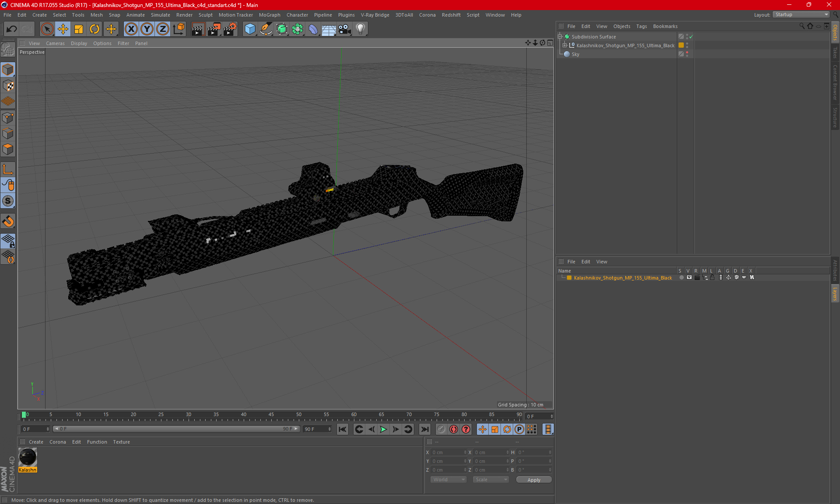The image size is (840, 504).
Task: Open Objects manager Tags menu
Action: coord(641,26)
